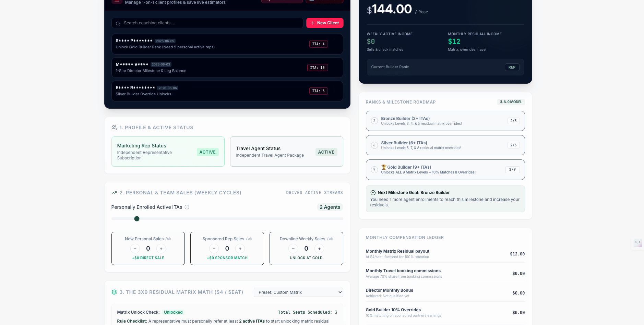This screenshot has height=325, width=644.
Task: Click the 2/3 Bronze progress badge
Action: tap(513, 121)
